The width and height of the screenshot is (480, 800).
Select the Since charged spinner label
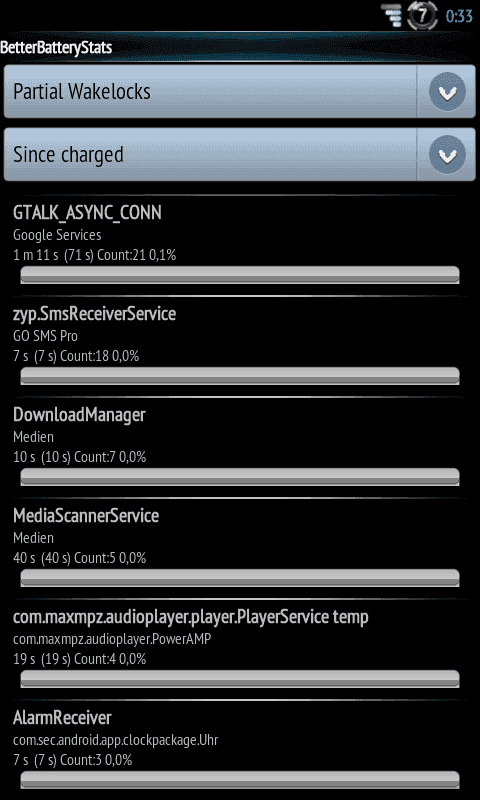(68, 155)
